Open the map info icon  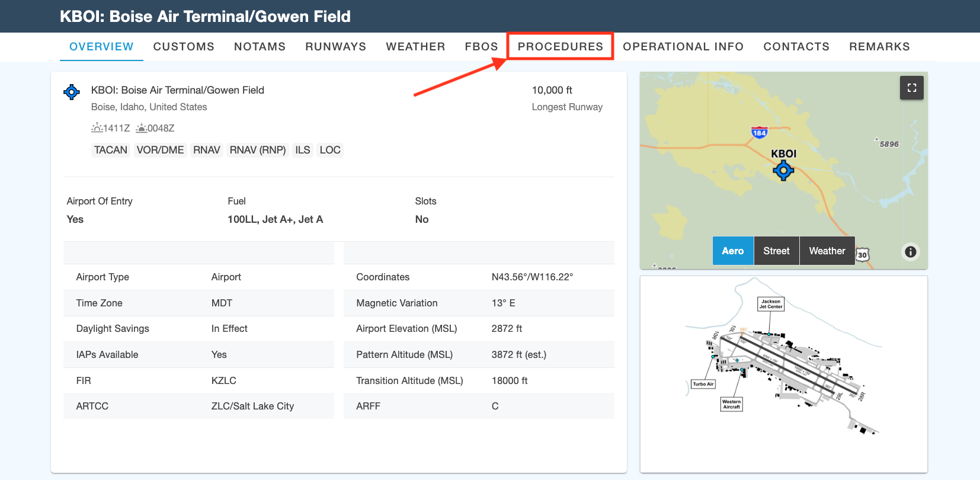pyautogui.click(x=911, y=252)
